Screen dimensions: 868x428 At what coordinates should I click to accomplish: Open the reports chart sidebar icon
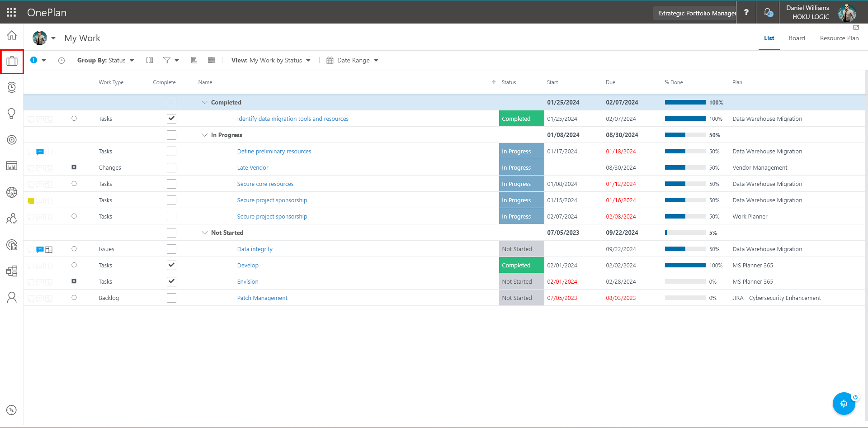(x=12, y=166)
